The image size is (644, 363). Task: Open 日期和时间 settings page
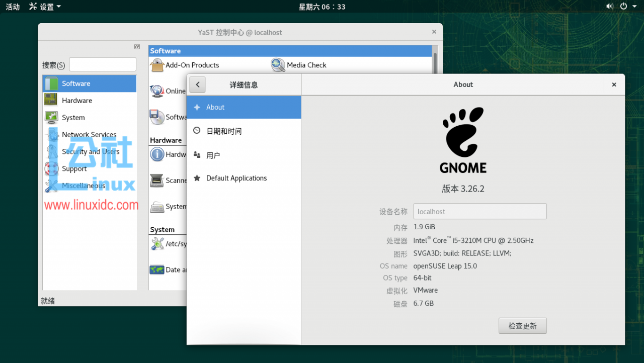click(x=244, y=131)
